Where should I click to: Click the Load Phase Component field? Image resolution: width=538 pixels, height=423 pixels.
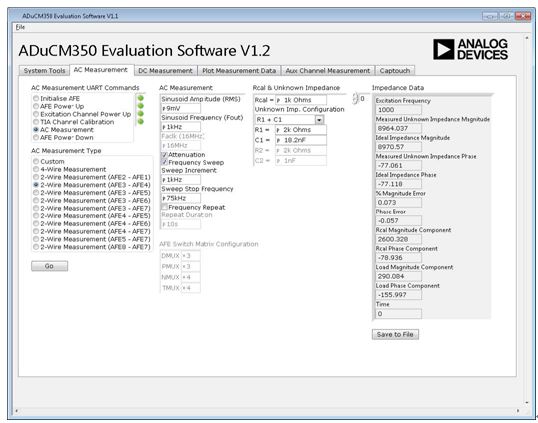tap(398, 295)
